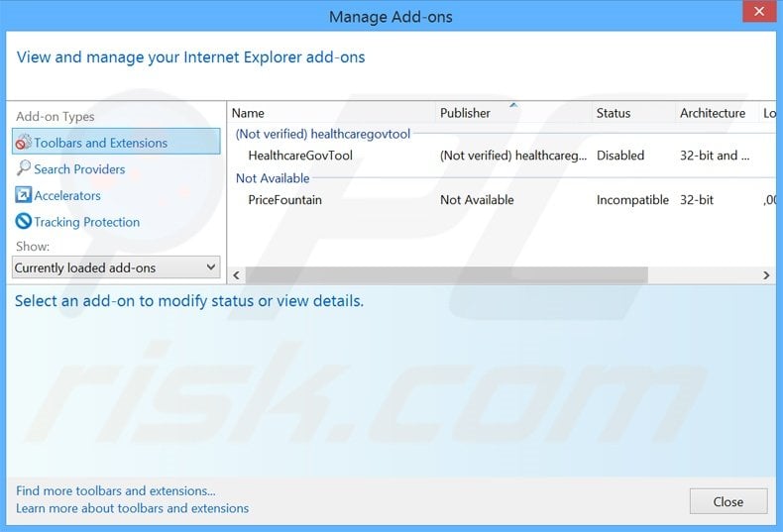Click the Tracking Protection blocked icon
This screenshot has height=532, width=783.
[x=23, y=221]
